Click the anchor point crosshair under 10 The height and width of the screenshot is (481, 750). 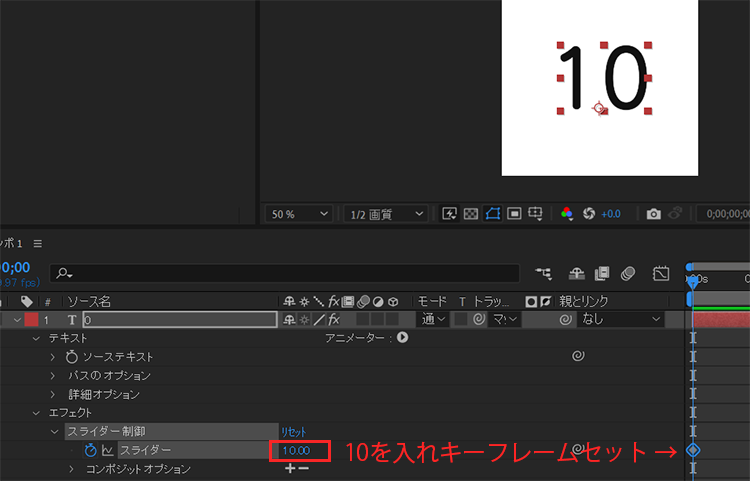[x=599, y=108]
